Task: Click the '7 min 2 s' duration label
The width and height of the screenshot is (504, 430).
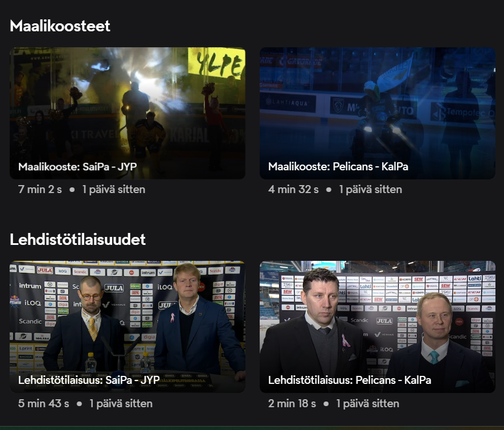Action: click(x=40, y=190)
